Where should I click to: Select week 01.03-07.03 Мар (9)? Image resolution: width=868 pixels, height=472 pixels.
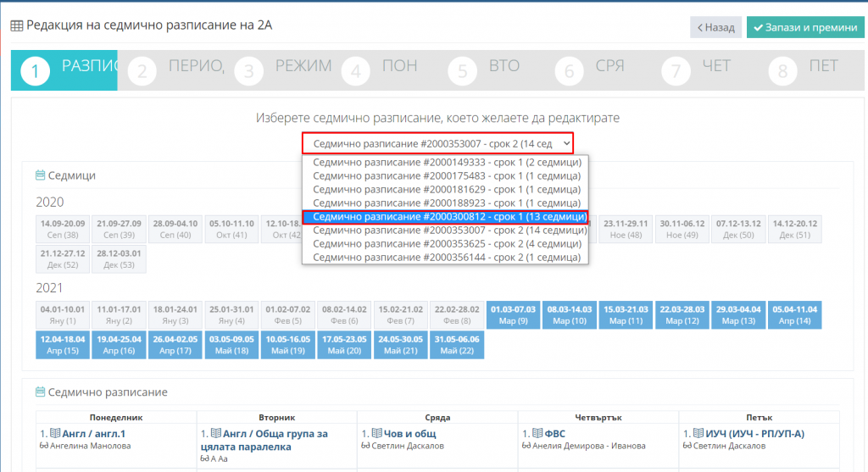coord(512,315)
